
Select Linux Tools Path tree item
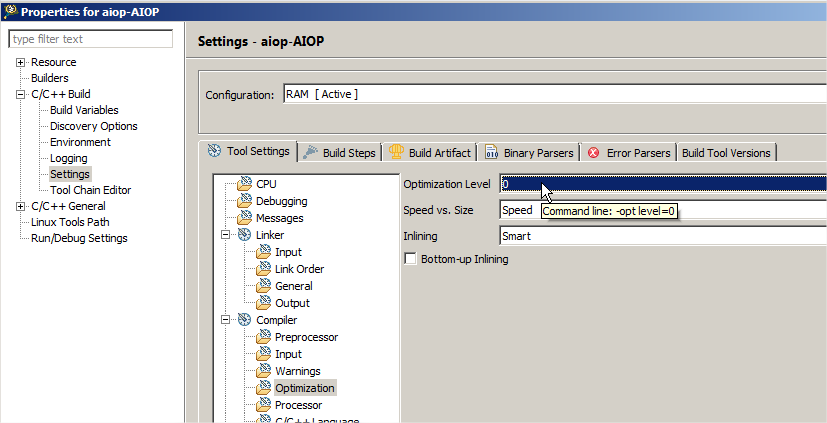(70, 222)
